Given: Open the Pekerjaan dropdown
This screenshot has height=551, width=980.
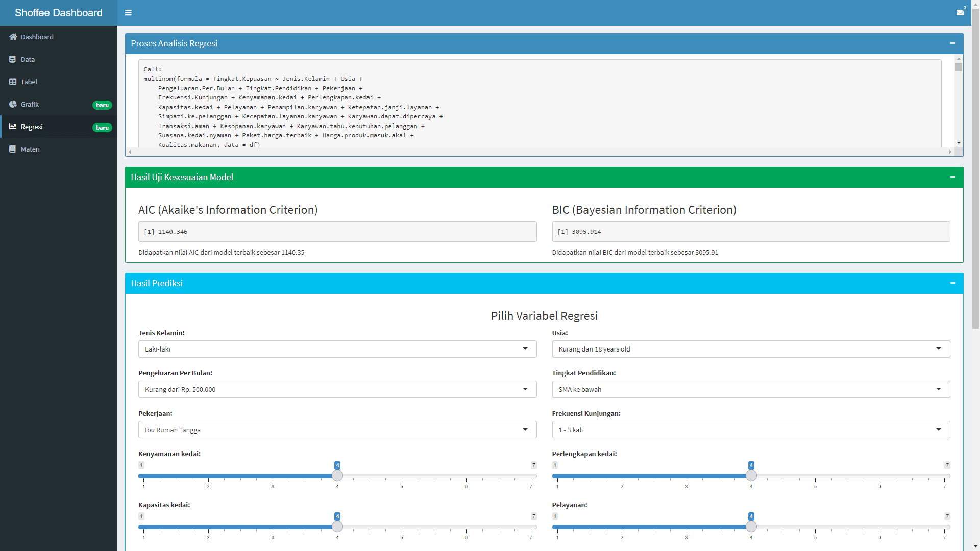Looking at the screenshot, I should click(337, 430).
